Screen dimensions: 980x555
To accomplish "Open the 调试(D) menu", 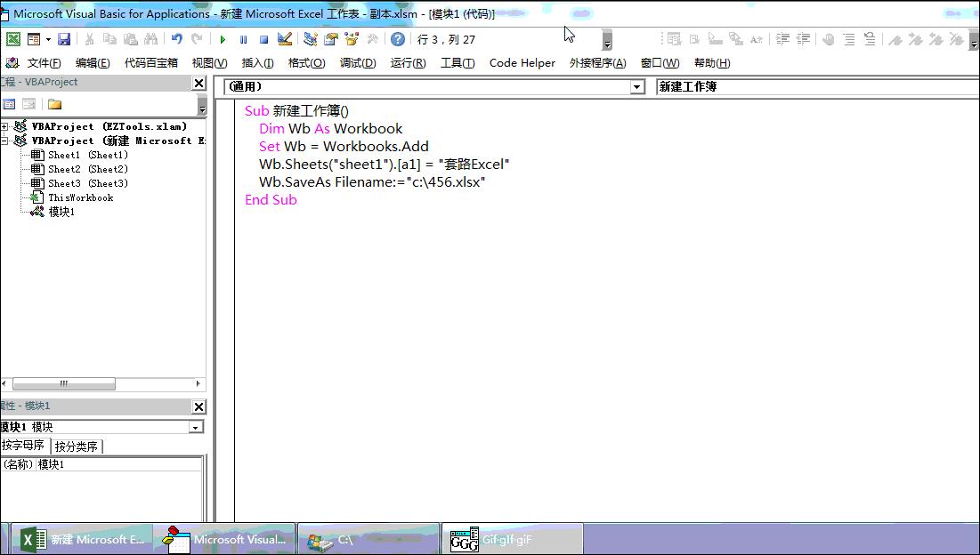I will point(358,63).
